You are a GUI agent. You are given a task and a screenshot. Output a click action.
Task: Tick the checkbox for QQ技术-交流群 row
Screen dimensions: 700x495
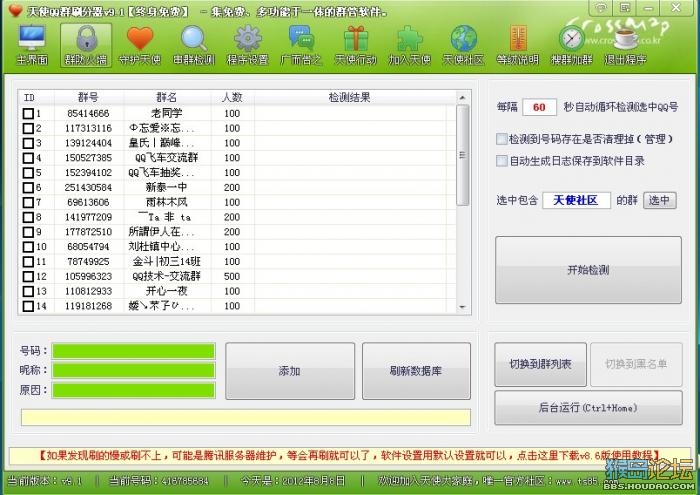click(28, 276)
